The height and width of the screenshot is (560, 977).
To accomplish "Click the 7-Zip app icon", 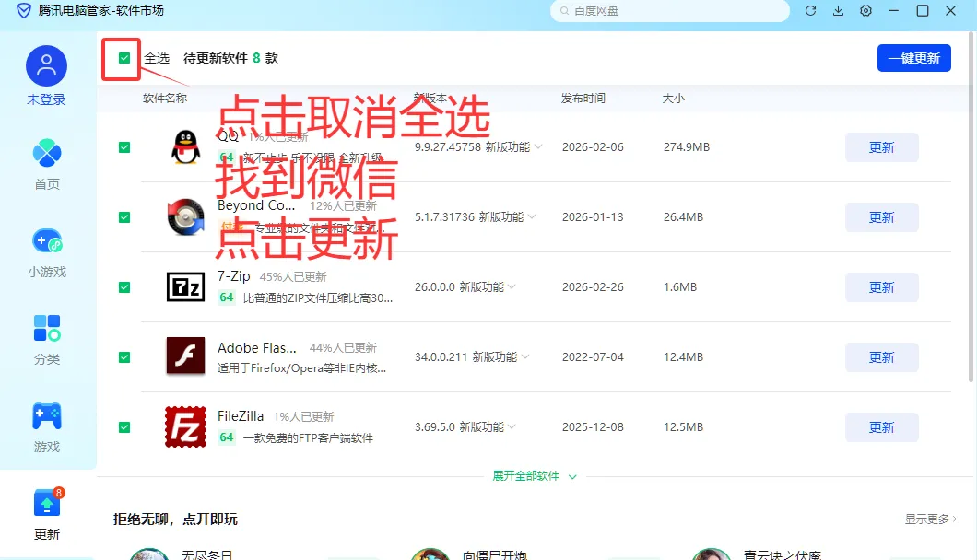I will pos(185,286).
